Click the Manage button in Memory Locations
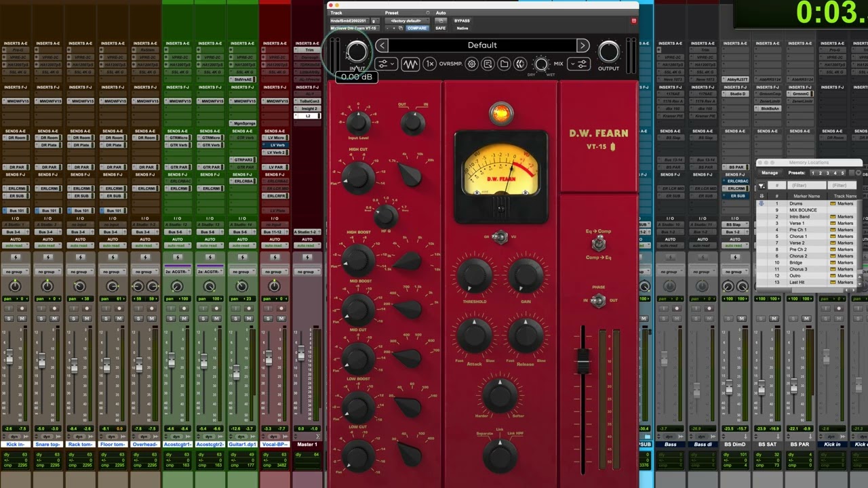This screenshot has width=868, height=488. [x=770, y=173]
